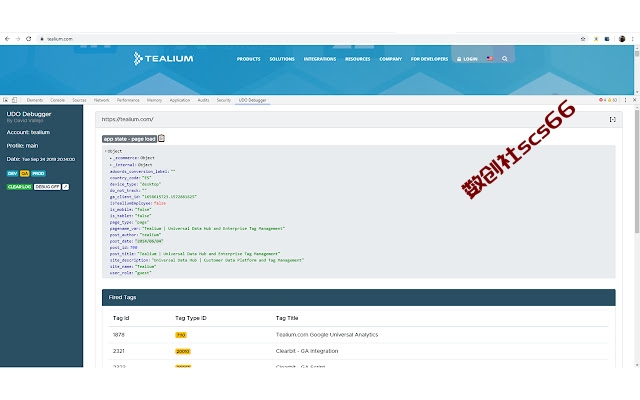This screenshot has height=400, width=640.
Task: Switch to the Network DevTools tab
Action: pos(102,100)
